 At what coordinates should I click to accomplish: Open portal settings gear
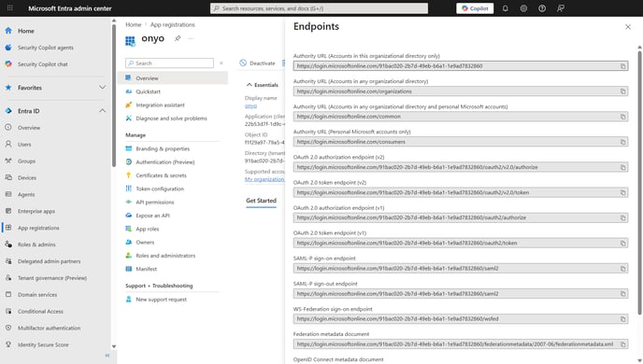pos(523,8)
